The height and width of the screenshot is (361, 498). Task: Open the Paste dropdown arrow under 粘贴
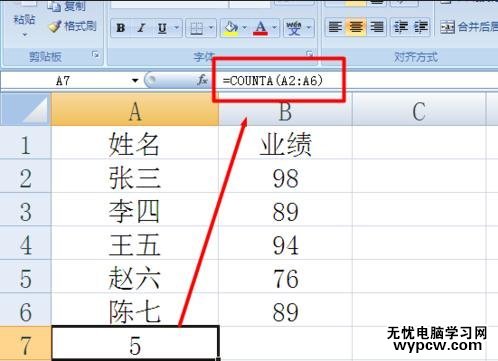pyautogui.click(x=25, y=35)
